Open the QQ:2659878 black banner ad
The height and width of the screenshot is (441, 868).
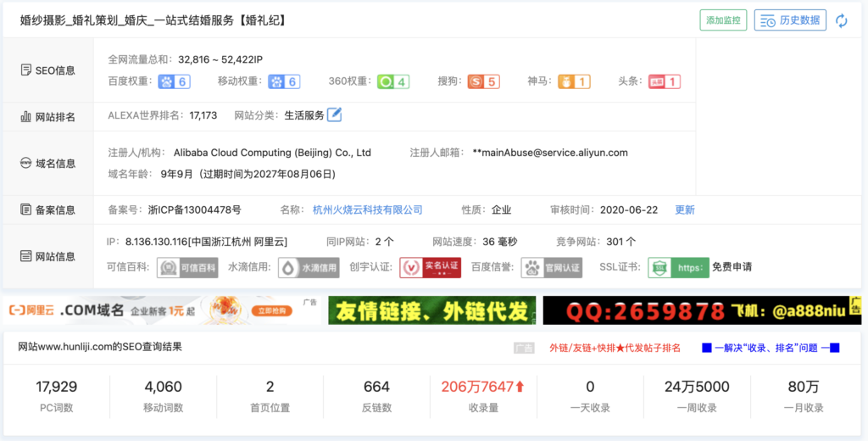point(703,310)
